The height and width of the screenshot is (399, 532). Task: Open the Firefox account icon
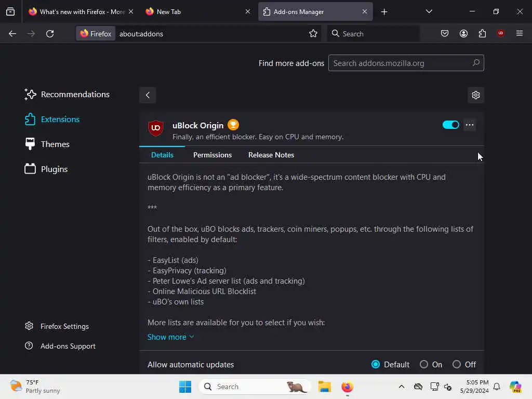click(x=463, y=34)
